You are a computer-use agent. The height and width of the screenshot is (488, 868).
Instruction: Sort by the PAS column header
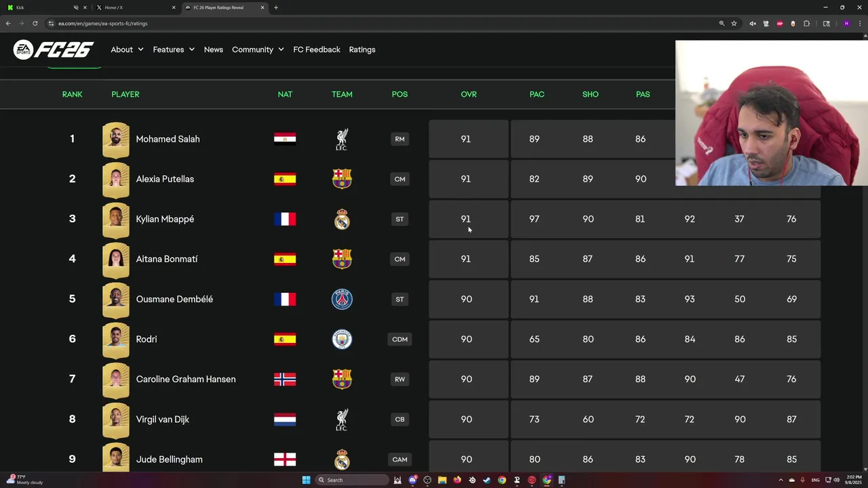tap(643, 94)
